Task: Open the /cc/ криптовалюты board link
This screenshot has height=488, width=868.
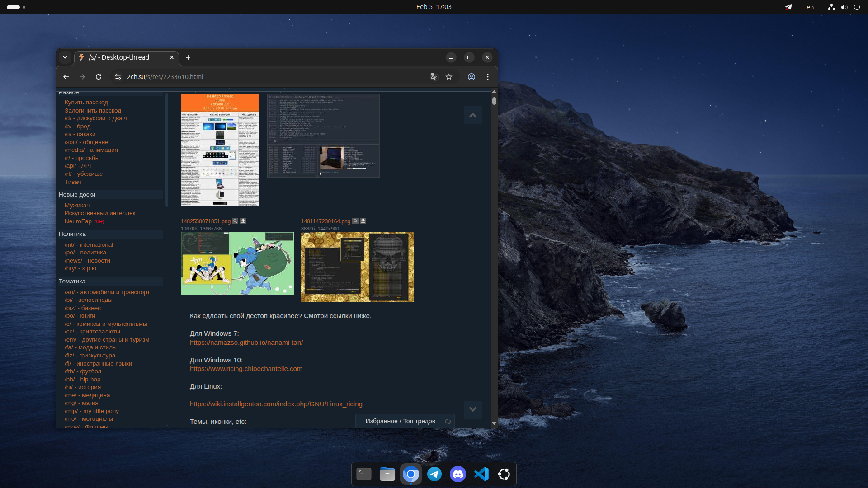Action: [92, 332]
